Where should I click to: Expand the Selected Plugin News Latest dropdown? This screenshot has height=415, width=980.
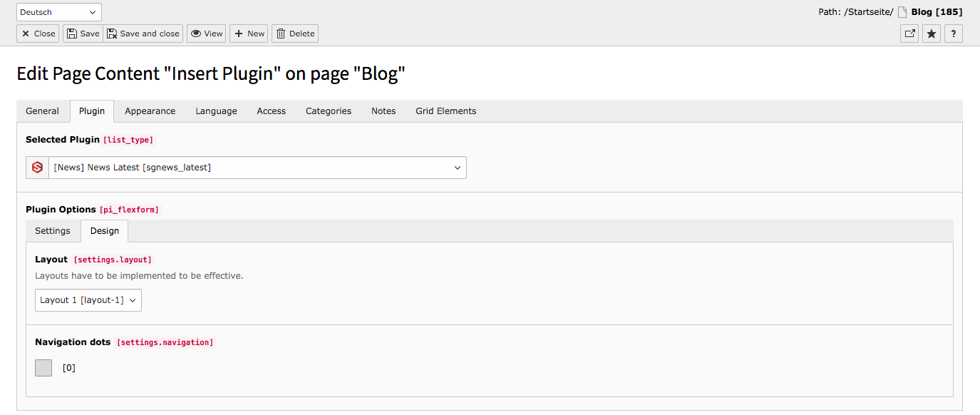257,168
